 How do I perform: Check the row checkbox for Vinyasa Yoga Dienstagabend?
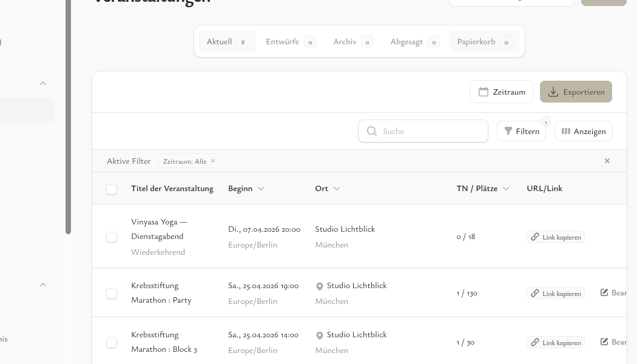(112, 237)
